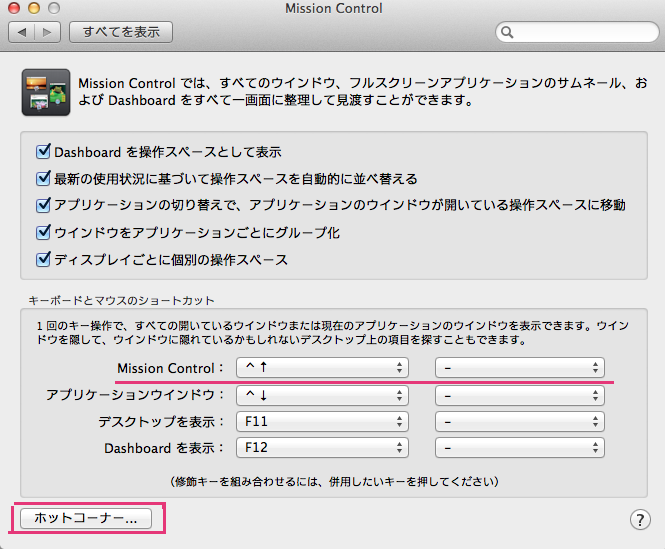Toggle ディスプレイごとに個別の操作スペース checkbox
The height and width of the screenshot is (549, 665).
[x=43, y=259]
